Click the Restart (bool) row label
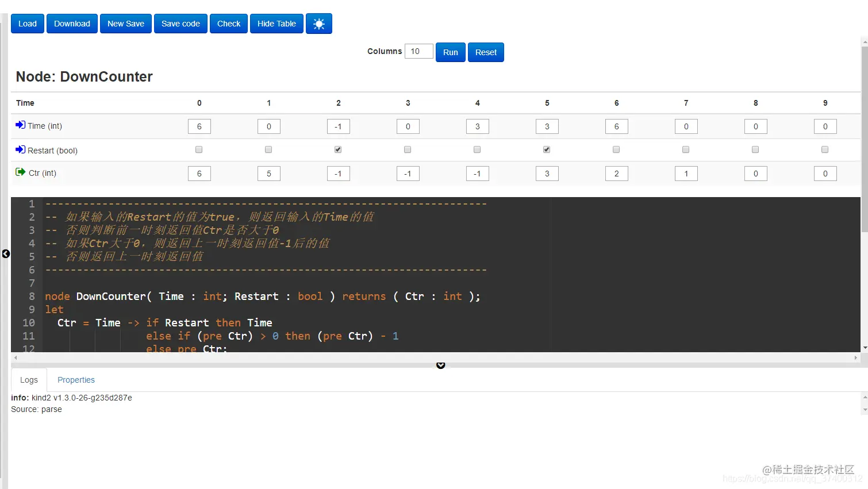 tap(52, 151)
